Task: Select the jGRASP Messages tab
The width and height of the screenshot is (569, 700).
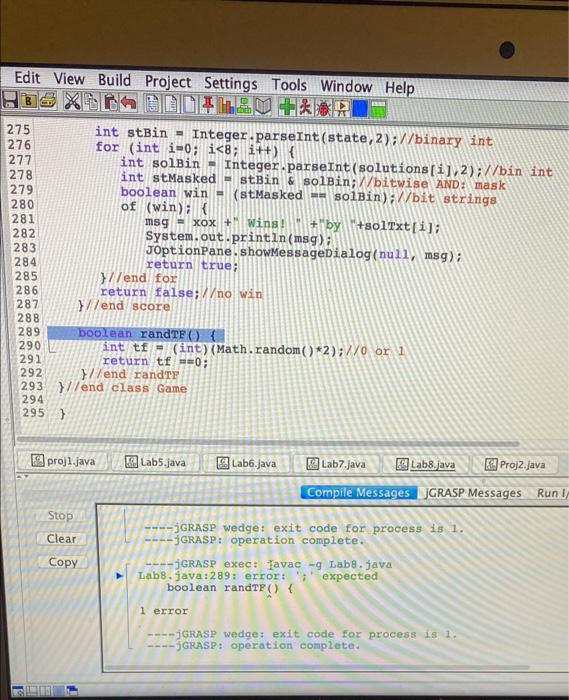Action: tap(473, 493)
